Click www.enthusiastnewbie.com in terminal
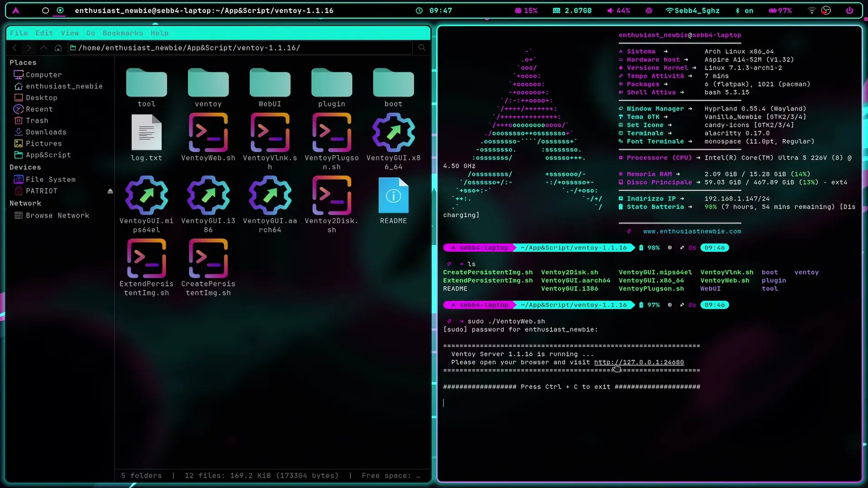This screenshot has height=488, width=868. pyautogui.click(x=692, y=231)
